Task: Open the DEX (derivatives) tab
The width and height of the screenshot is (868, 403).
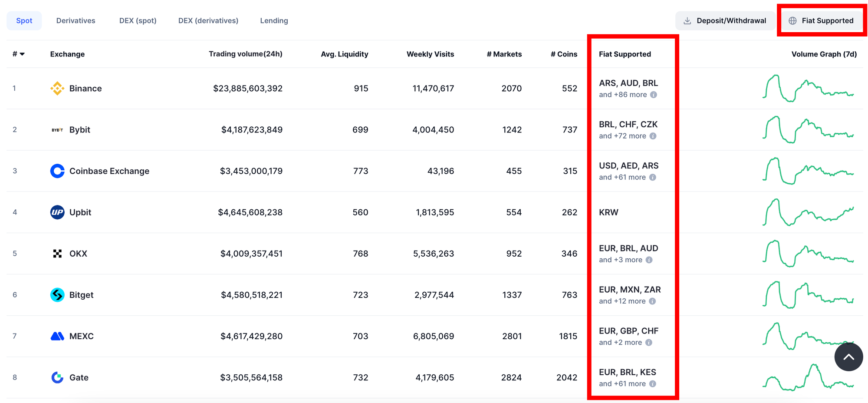Action: tap(208, 21)
